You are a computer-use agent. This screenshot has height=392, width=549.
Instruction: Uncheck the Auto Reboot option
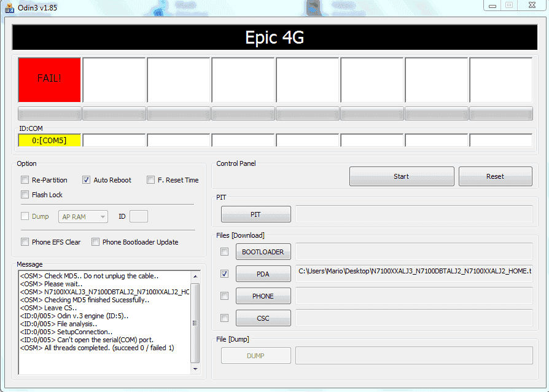point(86,180)
